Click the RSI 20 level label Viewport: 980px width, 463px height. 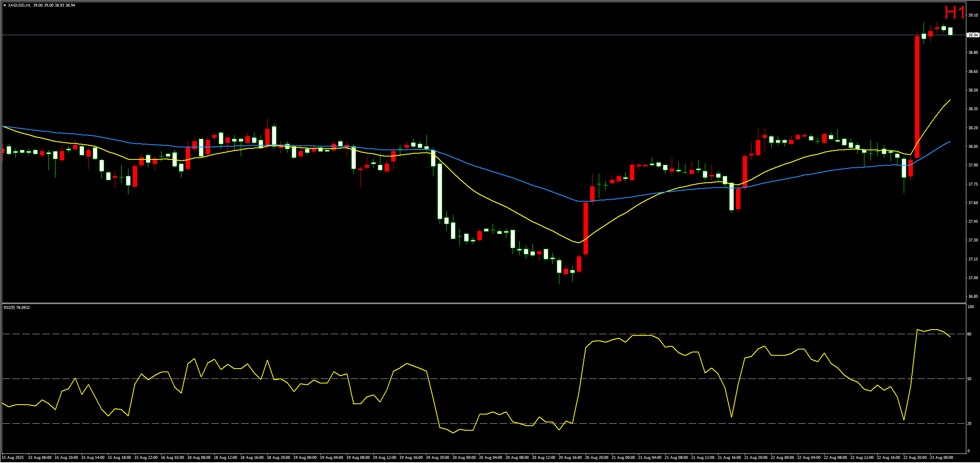[969, 424]
